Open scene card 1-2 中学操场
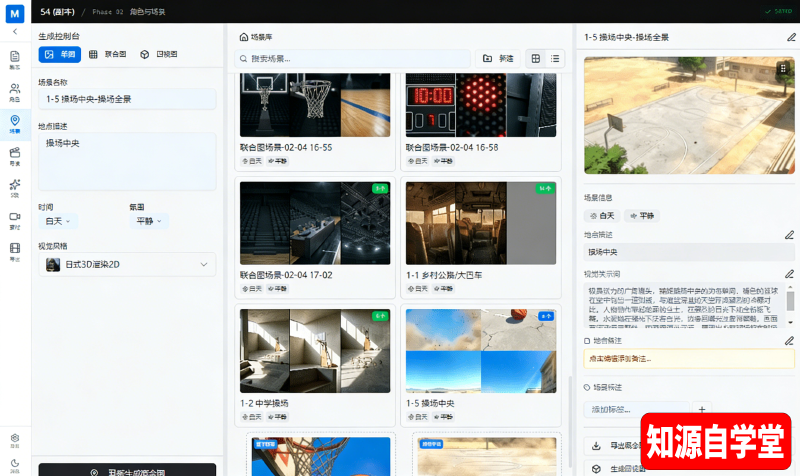The image size is (800, 476). tap(315, 365)
